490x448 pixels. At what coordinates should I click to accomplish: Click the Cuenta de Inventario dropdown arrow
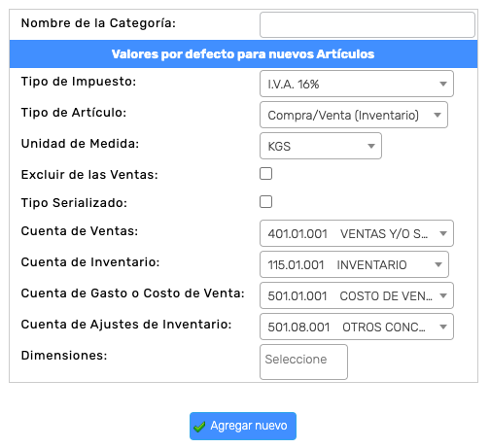tap(438, 264)
